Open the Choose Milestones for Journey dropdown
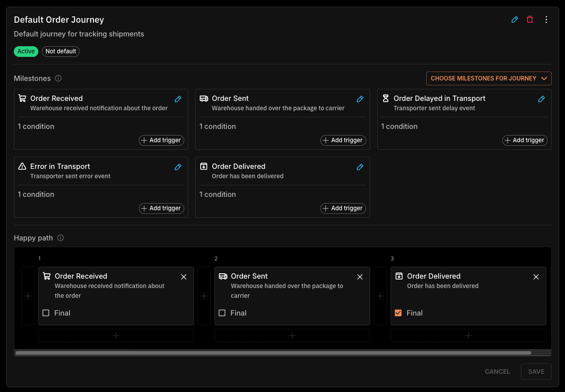This screenshot has height=392, width=565. (x=488, y=78)
